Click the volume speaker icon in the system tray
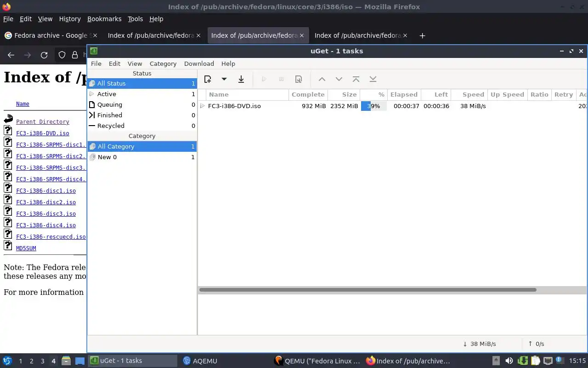Screen dimensions: 588x368 [x=509, y=361]
